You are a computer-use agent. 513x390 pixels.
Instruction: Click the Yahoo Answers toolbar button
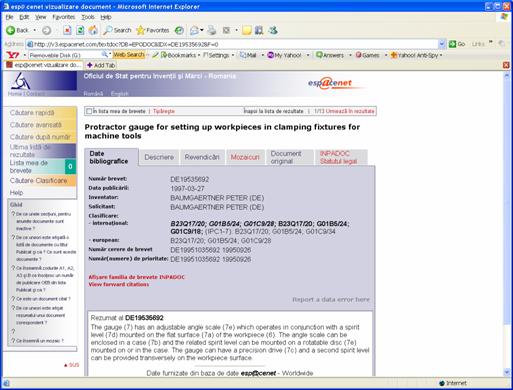click(x=330, y=55)
